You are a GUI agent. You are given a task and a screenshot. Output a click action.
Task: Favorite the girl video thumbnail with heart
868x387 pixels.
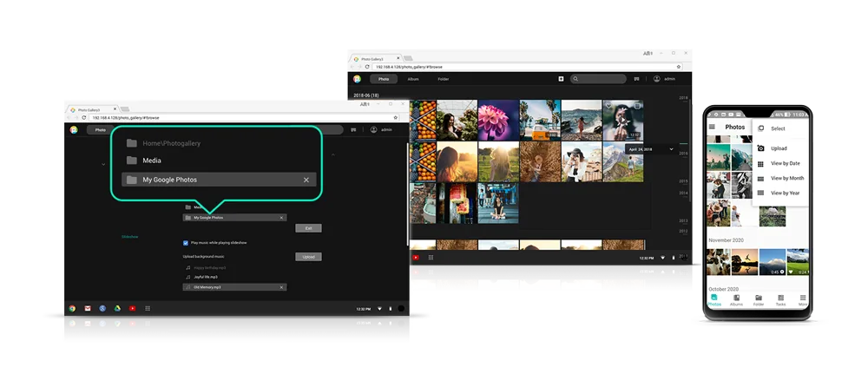click(x=608, y=105)
